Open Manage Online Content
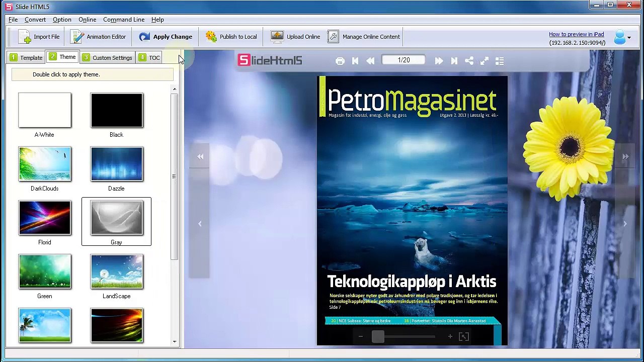Viewport: 644px width, 362px height. 364,37
